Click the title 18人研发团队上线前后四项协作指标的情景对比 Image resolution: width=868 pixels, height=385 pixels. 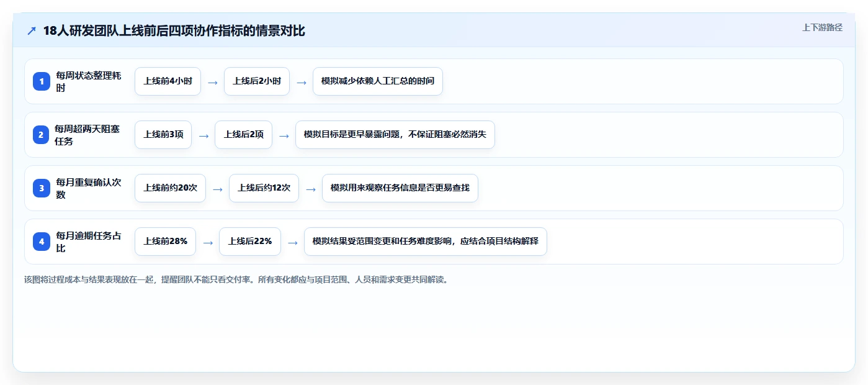tap(174, 30)
